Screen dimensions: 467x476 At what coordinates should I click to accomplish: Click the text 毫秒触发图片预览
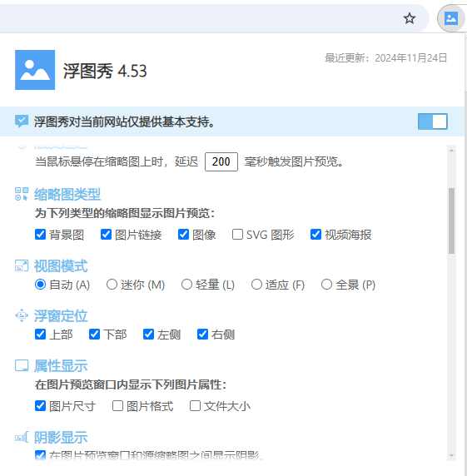(x=294, y=161)
